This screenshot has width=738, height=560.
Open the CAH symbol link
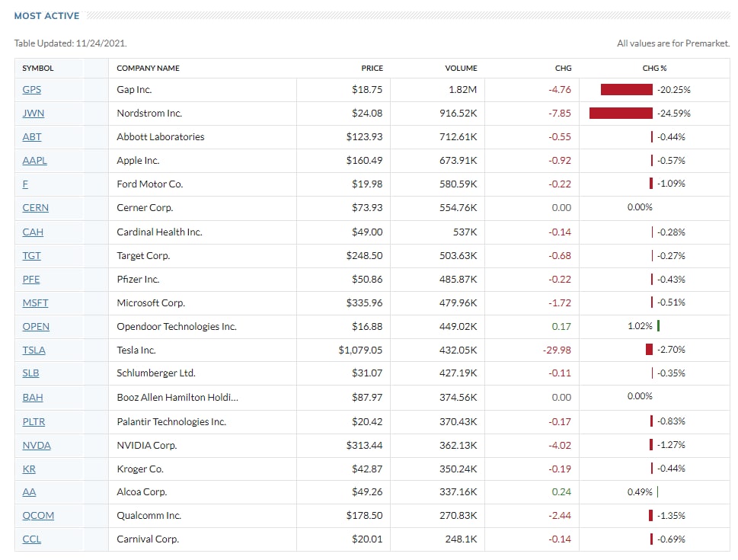[33, 232]
